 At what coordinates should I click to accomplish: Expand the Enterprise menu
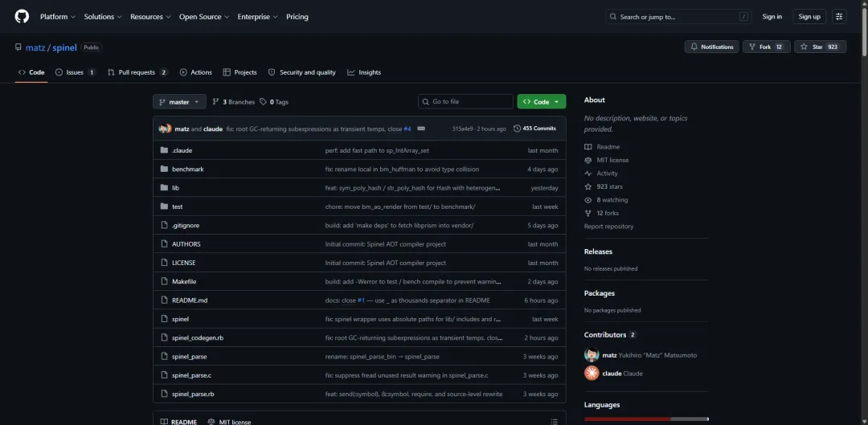258,17
